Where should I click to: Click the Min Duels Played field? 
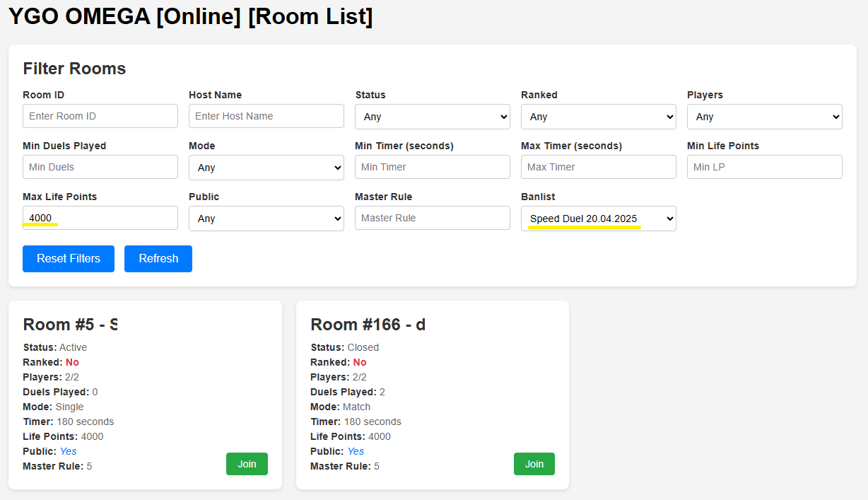coord(100,167)
